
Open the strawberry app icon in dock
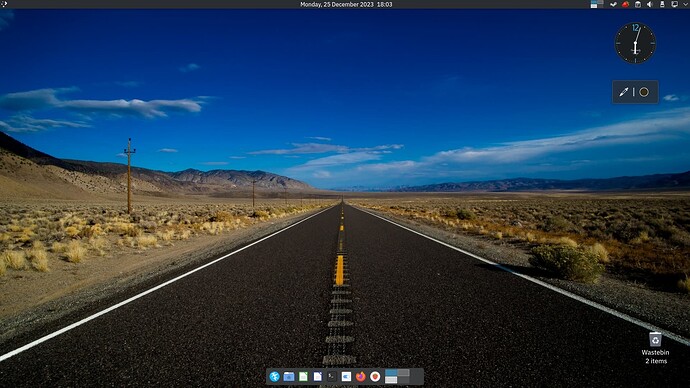[x=375, y=377]
